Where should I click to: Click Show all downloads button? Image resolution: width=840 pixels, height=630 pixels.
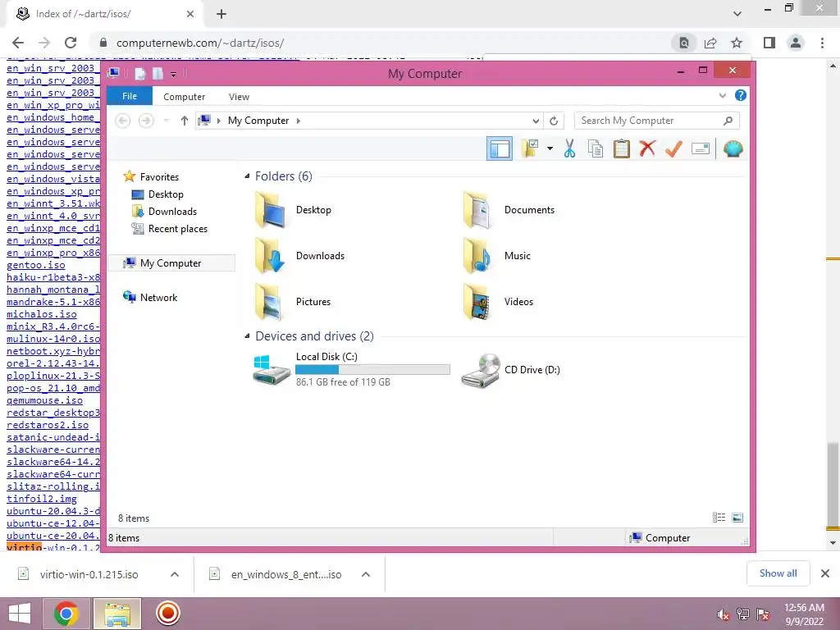pyautogui.click(x=778, y=573)
